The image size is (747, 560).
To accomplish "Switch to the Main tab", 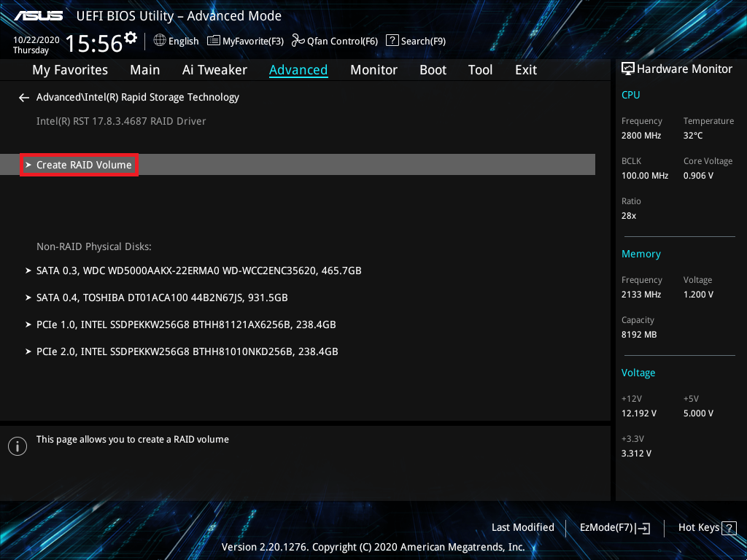I will pyautogui.click(x=144, y=70).
